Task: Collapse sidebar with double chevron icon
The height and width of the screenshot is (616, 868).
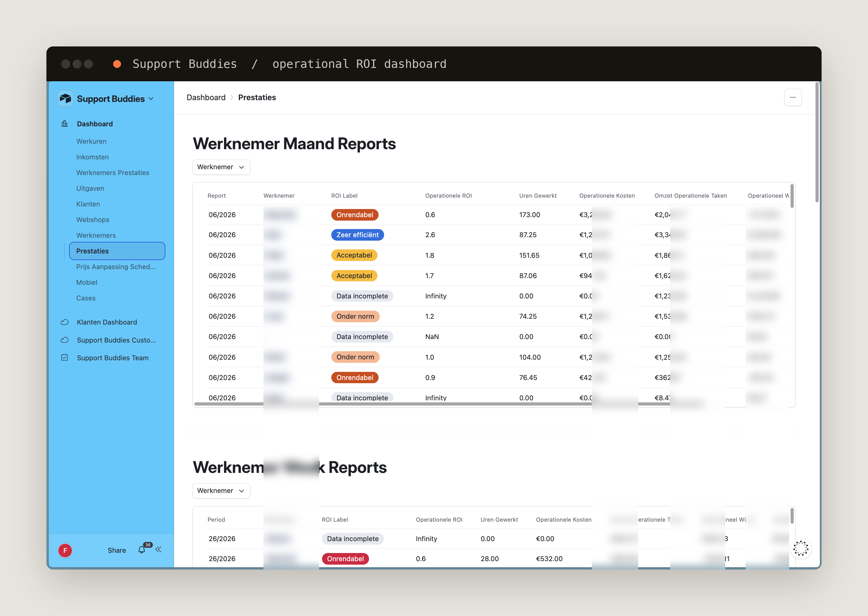Action: tap(158, 549)
